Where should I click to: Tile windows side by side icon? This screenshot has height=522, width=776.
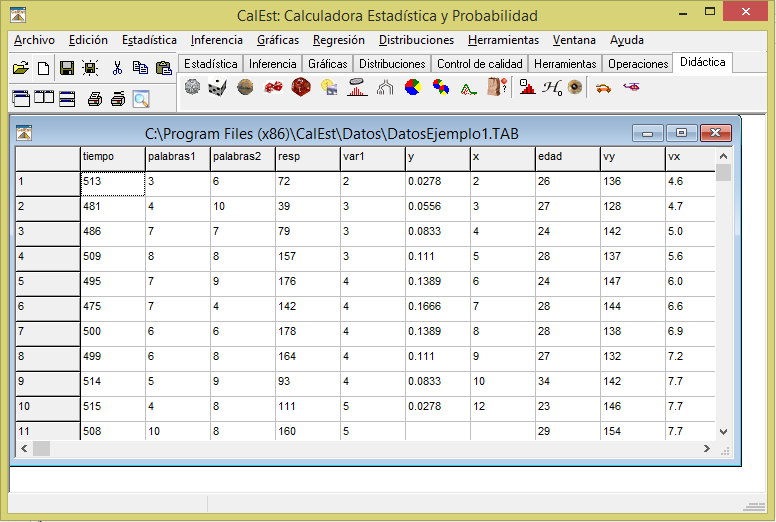(44, 98)
